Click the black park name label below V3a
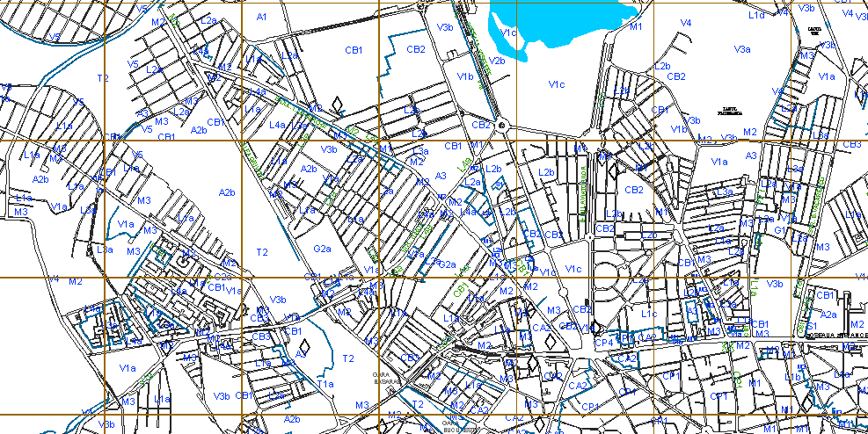Screen dimensions: 868x434 [731, 112]
